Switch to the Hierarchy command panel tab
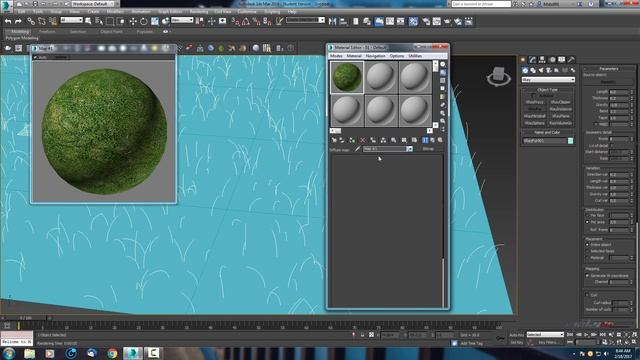640x360 pixels. point(542,60)
